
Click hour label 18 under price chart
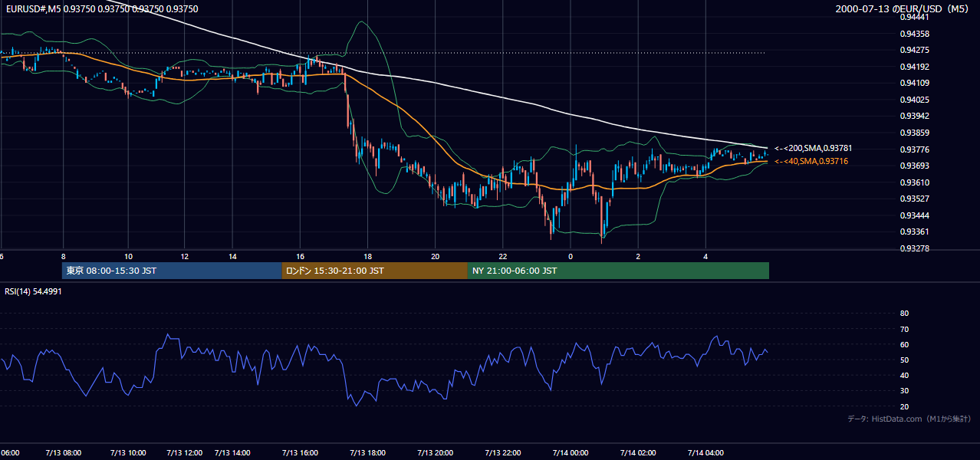(367, 256)
